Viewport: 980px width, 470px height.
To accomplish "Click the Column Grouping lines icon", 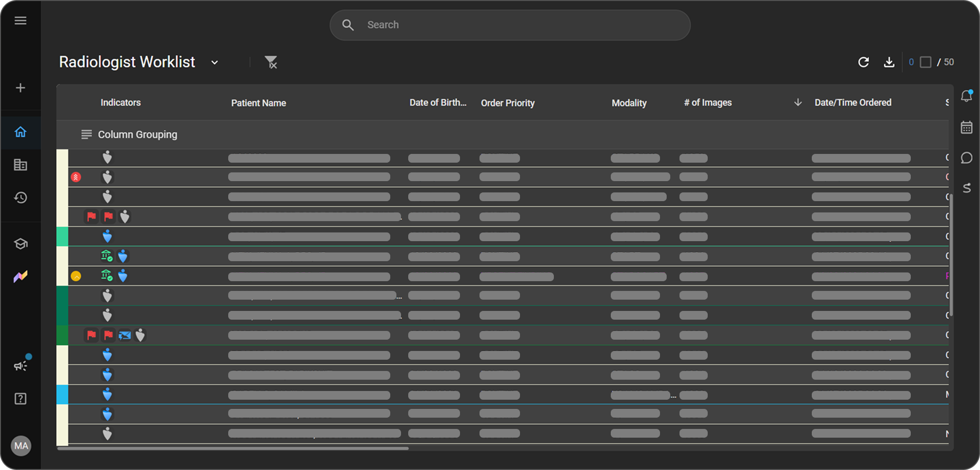I will tap(86, 134).
